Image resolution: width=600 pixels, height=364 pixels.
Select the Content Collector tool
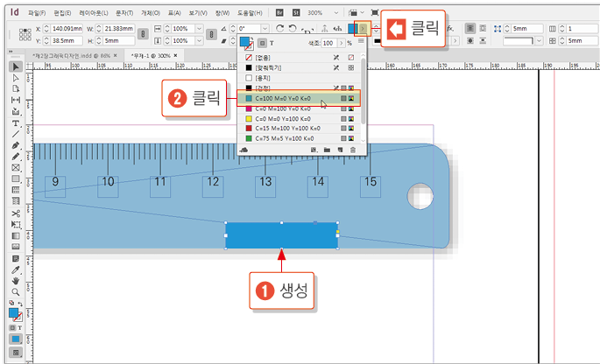[x=16, y=111]
